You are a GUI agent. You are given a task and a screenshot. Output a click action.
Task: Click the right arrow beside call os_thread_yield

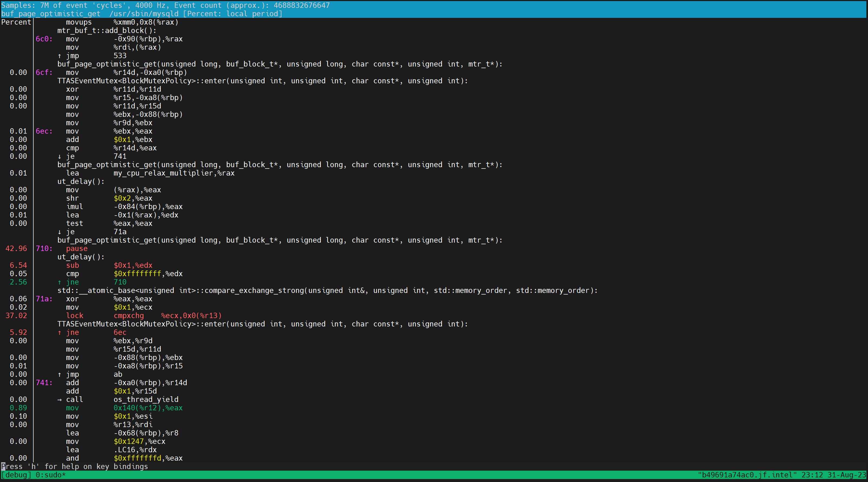click(x=59, y=400)
